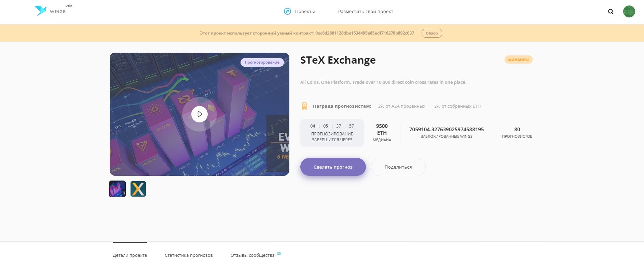Viewport: 644px width, 278px height.
Task: Switch to Статистика прогнозов tab
Action: [x=189, y=255]
